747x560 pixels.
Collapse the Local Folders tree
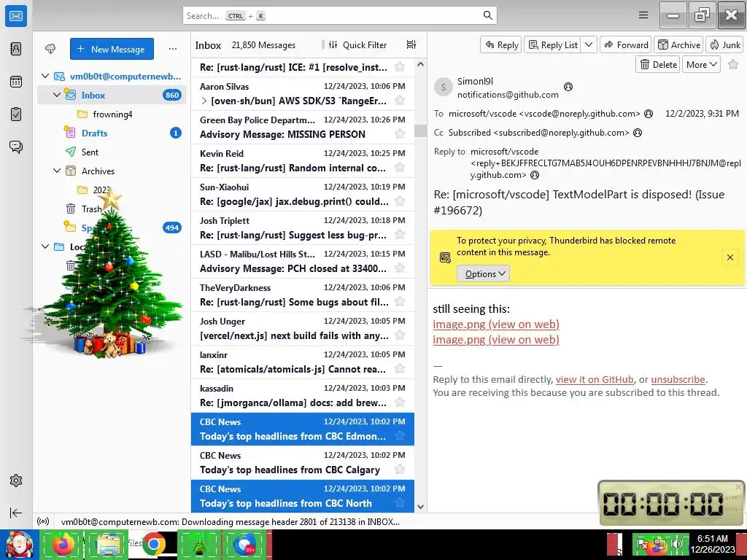45,246
